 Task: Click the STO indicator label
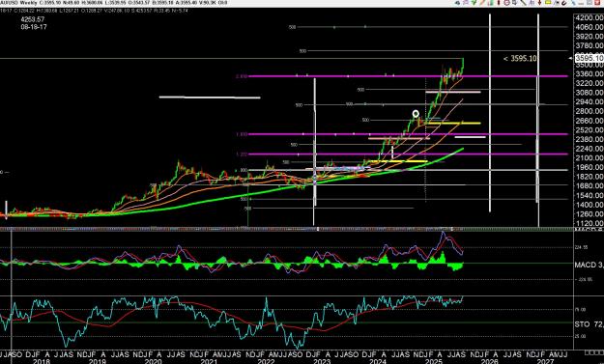tap(589, 324)
